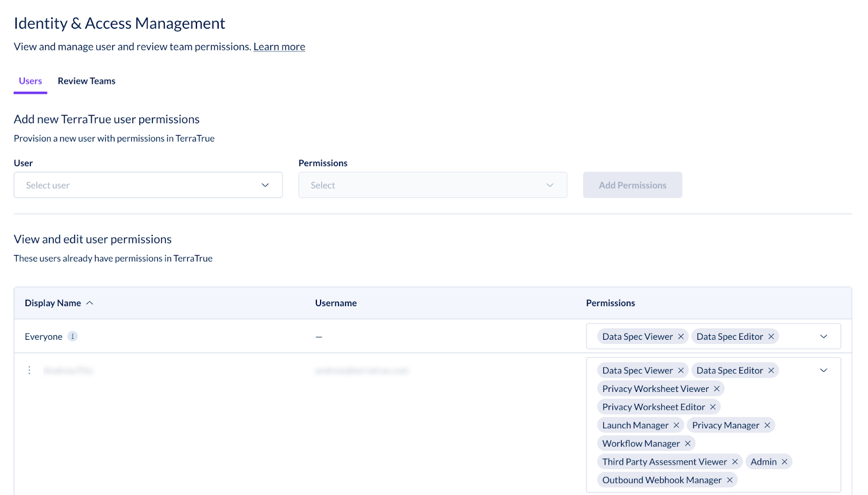Screen dimensions: 868x495
Task: Click the Everyone display name
Action: 43,337
